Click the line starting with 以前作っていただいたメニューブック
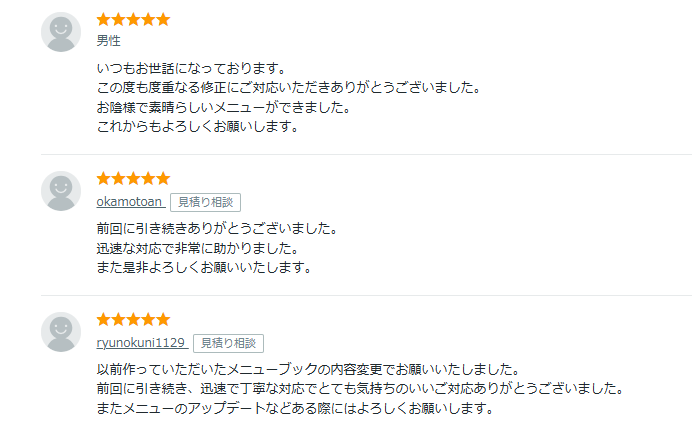The image size is (692, 430). (296, 370)
